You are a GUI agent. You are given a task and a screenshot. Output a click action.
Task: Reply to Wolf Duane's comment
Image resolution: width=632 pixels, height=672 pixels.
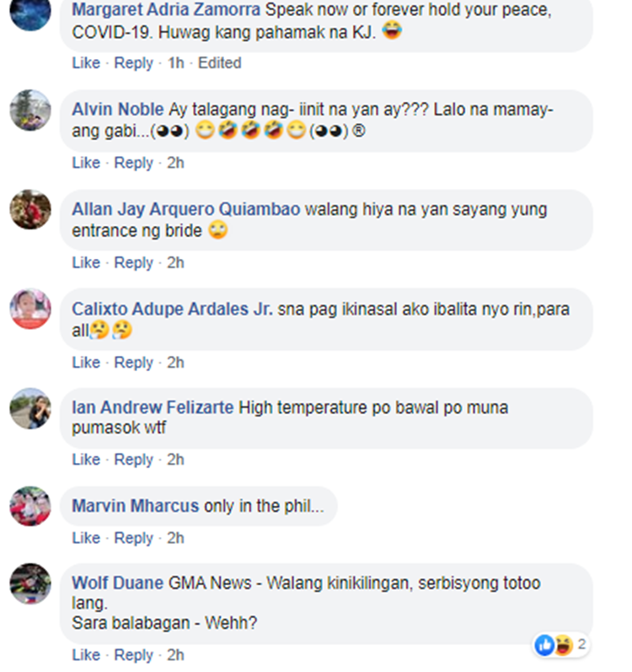134,655
